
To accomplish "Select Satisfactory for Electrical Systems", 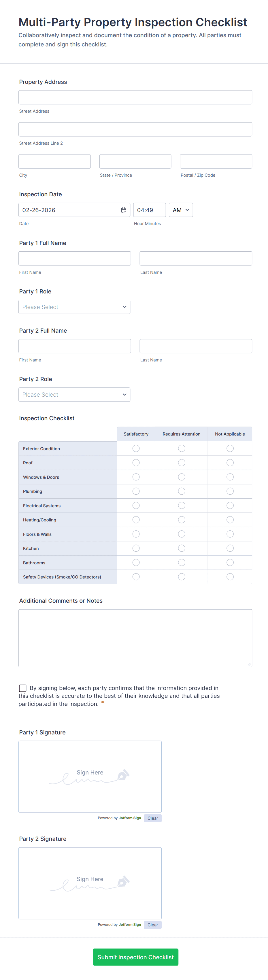I will (136, 505).
